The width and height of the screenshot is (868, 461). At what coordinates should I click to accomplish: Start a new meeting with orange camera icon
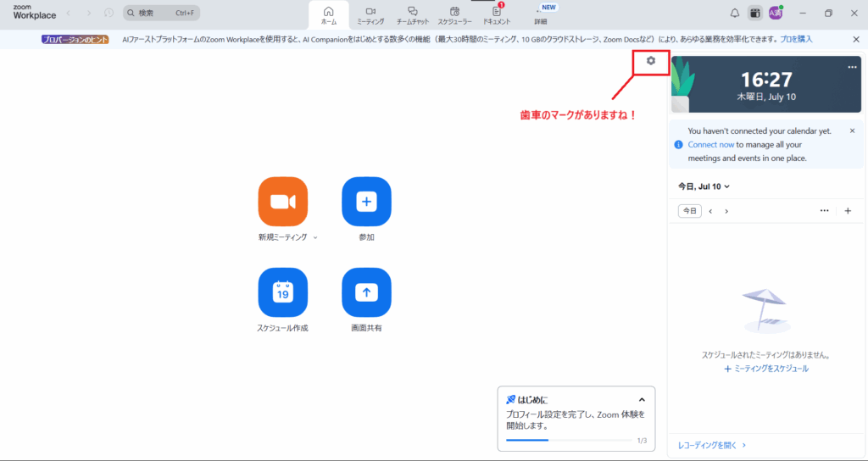click(x=283, y=202)
